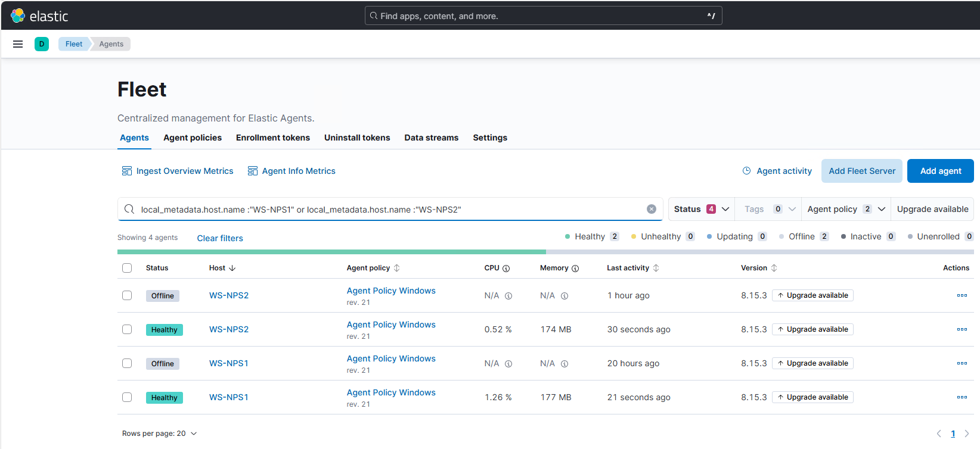Click the Memory info icon in header
The width and height of the screenshot is (980, 449).
[575, 269]
